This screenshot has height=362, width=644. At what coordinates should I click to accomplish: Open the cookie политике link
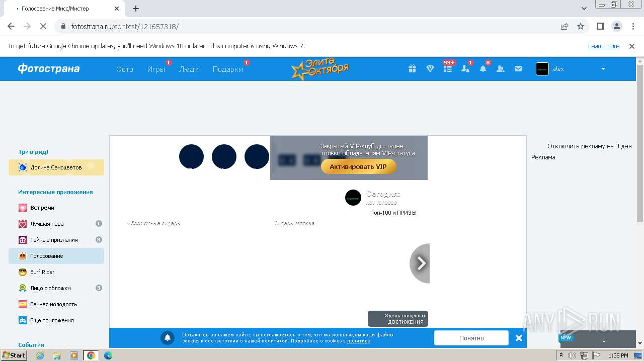(359, 341)
